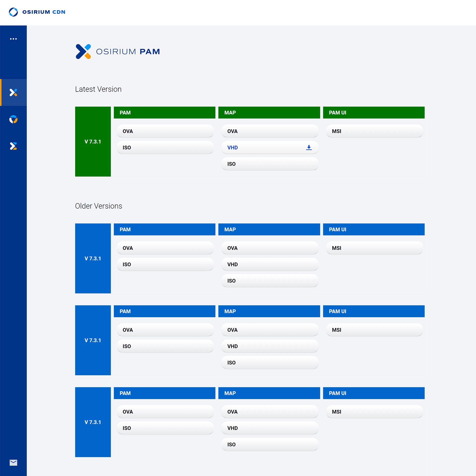476x476 pixels.
Task: Select the Osirium PAM sidebar icon
Action: 13,93
